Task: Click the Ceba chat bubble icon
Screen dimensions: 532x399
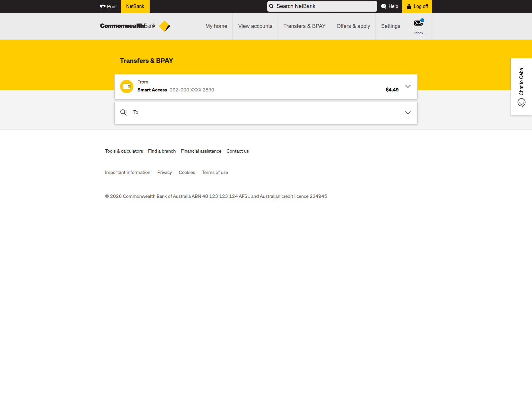Action: (521, 103)
